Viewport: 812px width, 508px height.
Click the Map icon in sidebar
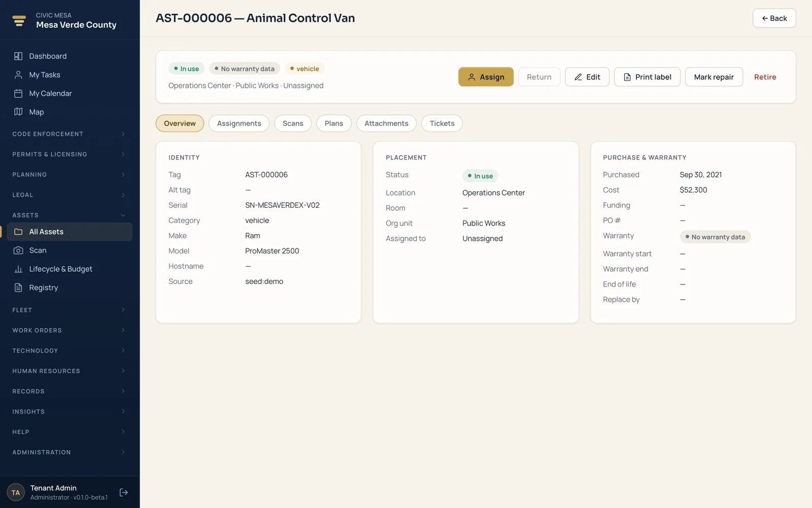18,112
